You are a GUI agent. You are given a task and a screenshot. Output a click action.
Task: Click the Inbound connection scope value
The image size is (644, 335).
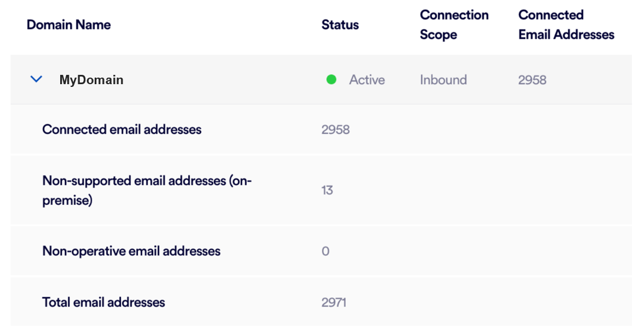(443, 80)
